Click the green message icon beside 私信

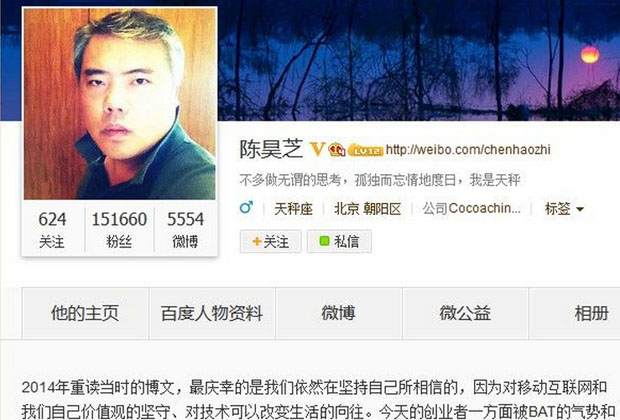click(x=324, y=240)
